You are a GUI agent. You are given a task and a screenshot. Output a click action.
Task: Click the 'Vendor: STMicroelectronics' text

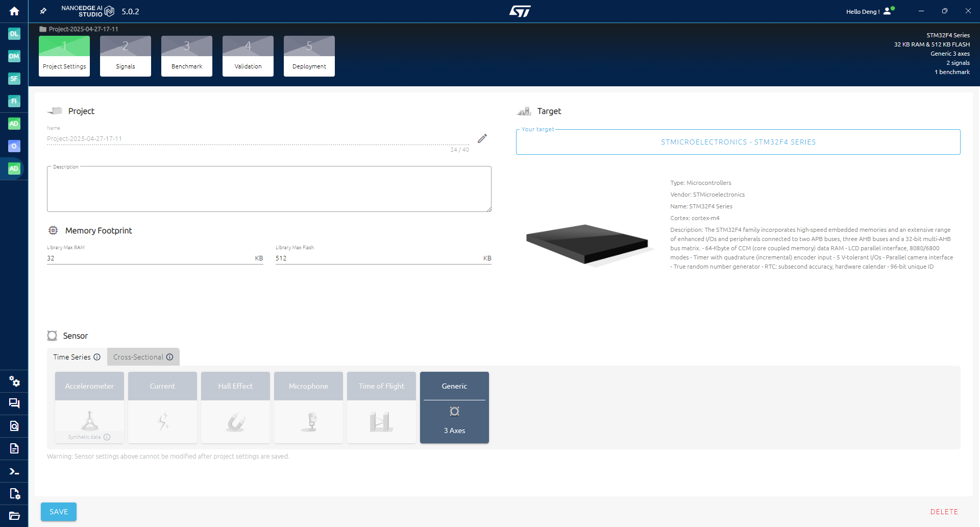[x=707, y=195]
